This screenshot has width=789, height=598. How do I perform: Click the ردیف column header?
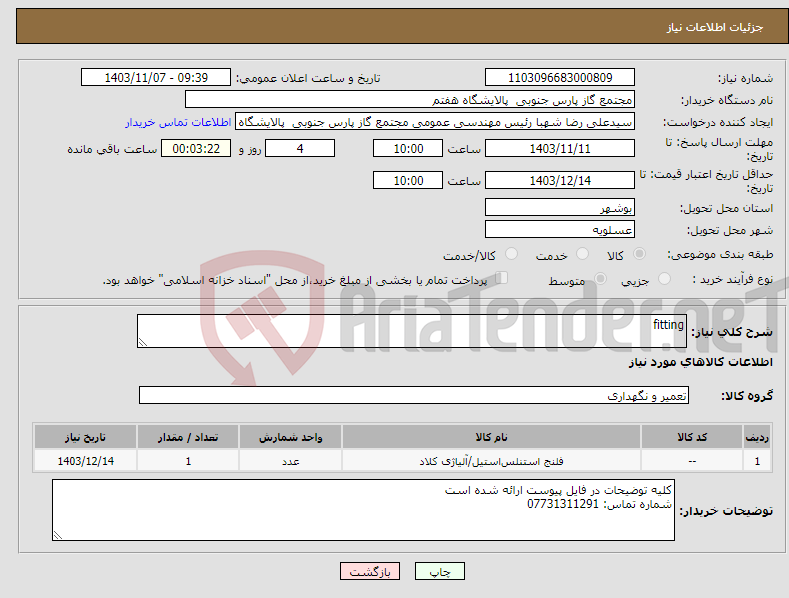pyautogui.click(x=757, y=437)
